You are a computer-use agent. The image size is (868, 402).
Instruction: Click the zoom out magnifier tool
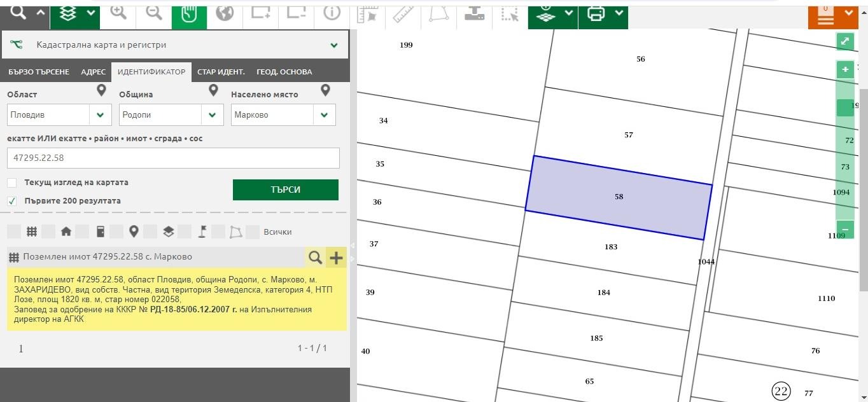click(x=154, y=13)
